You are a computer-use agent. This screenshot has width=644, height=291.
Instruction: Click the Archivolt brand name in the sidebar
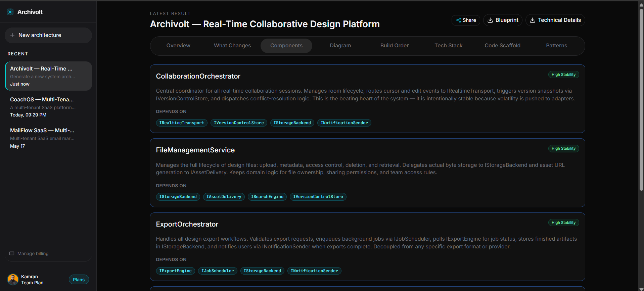click(x=30, y=12)
